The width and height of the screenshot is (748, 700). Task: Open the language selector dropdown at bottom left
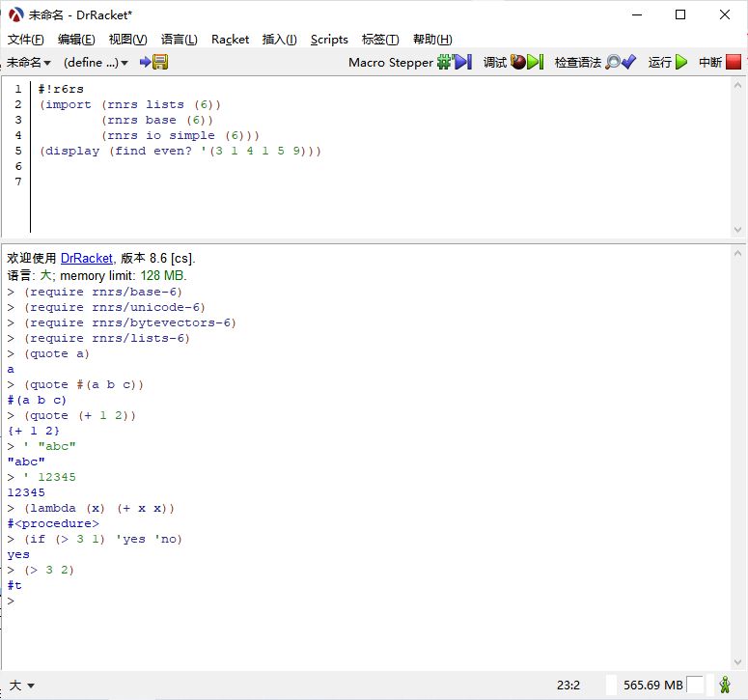pos(22,686)
